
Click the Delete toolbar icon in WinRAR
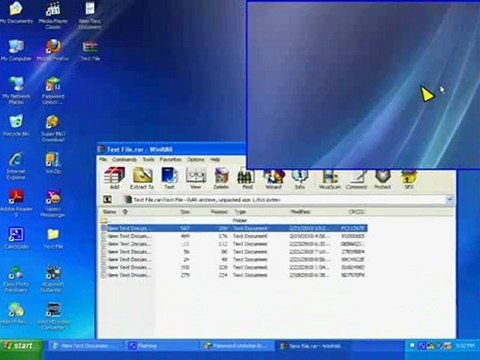coord(221,178)
